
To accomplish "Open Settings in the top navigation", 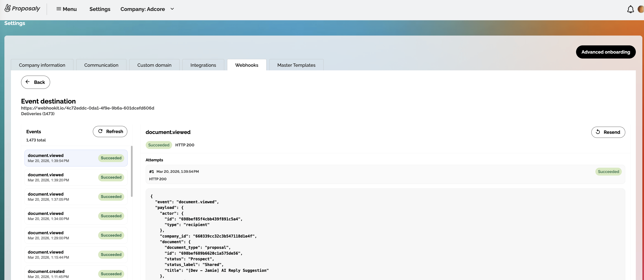I will pyautogui.click(x=100, y=9).
